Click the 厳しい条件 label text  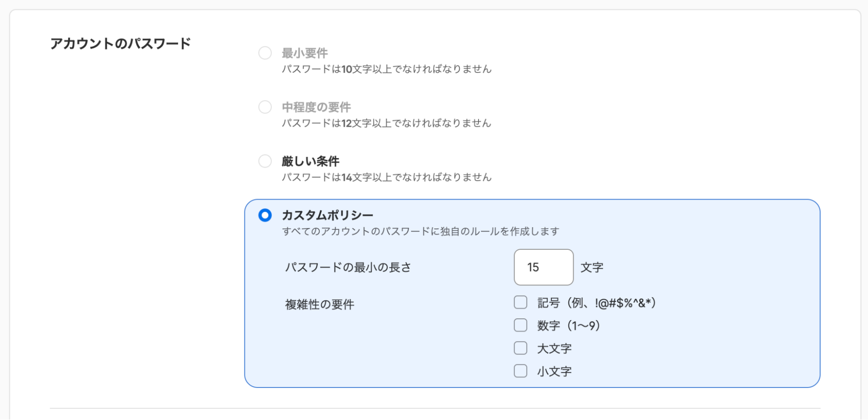311,161
